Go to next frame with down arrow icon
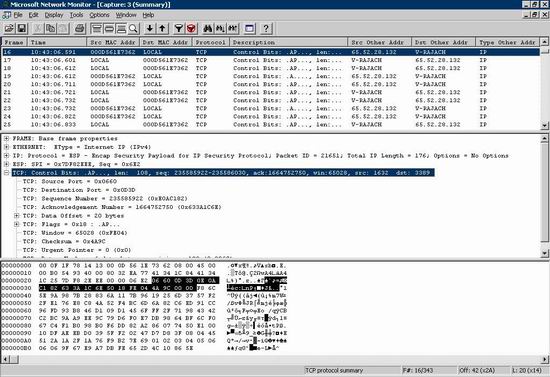 click(149, 28)
